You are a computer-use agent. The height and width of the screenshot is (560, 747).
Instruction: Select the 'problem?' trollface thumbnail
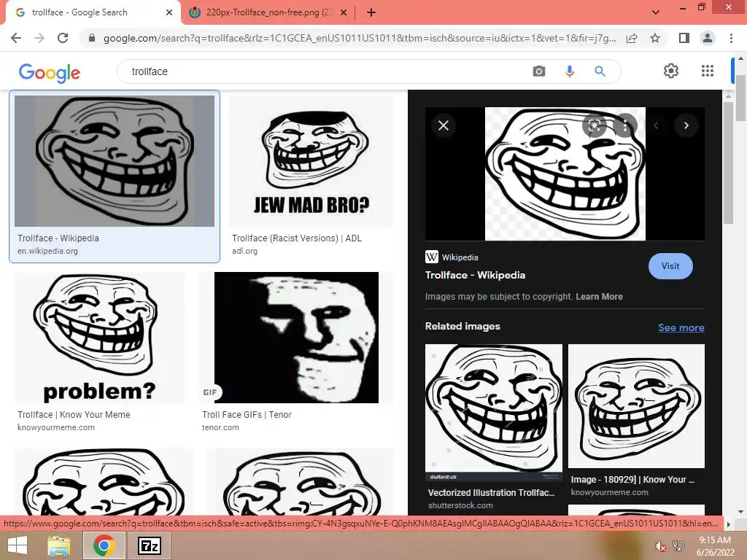coord(99,338)
